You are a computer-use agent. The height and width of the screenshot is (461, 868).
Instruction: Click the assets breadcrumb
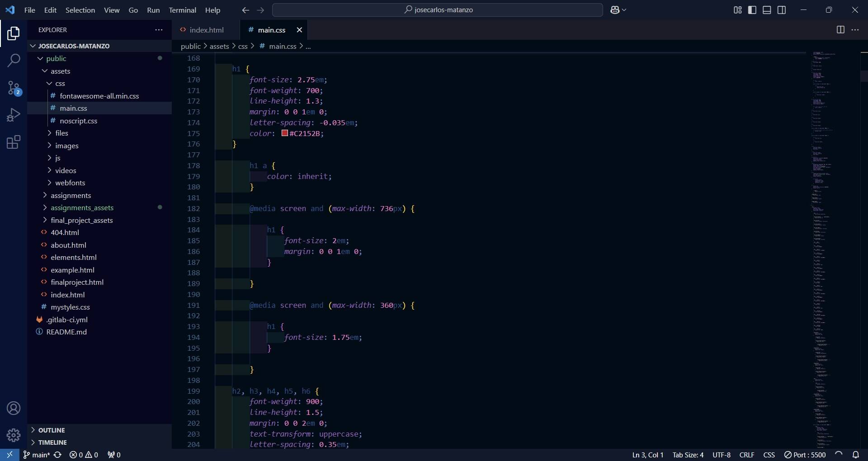coord(219,46)
